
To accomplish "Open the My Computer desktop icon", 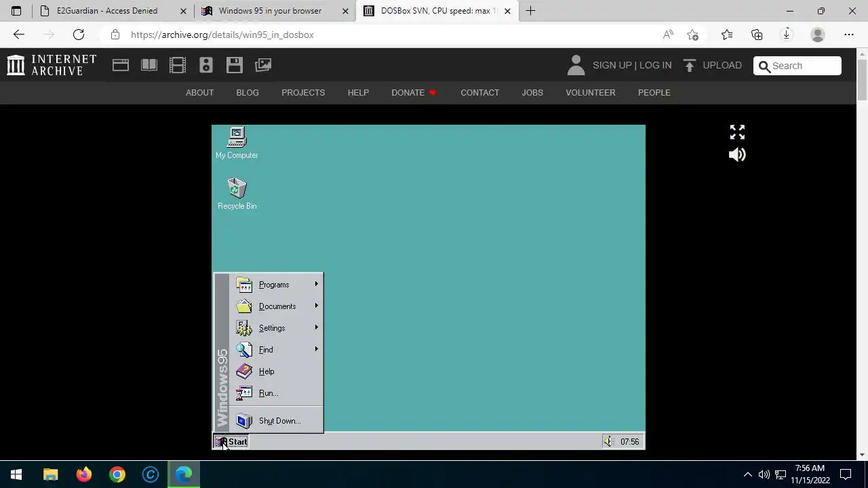I will 237,143.
